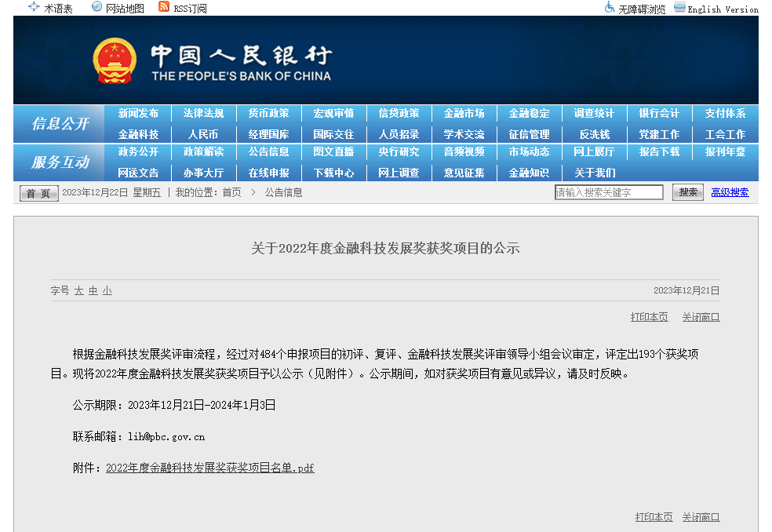The width and height of the screenshot is (772, 532).
Task: Download the 2022年度金融科技发展奖获奖项目名单.pdf attachment
Action: tap(209, 468)
